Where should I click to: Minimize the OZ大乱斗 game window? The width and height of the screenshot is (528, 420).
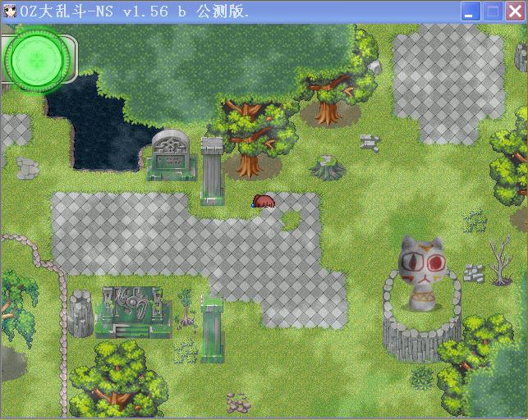470,11
